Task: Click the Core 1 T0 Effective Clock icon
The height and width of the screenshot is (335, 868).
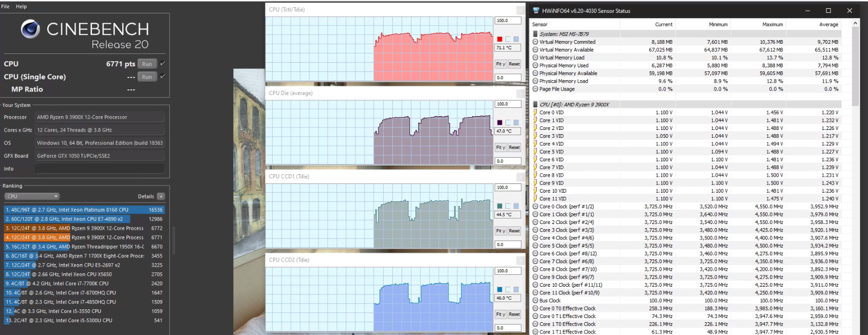Action: (535, 324)
